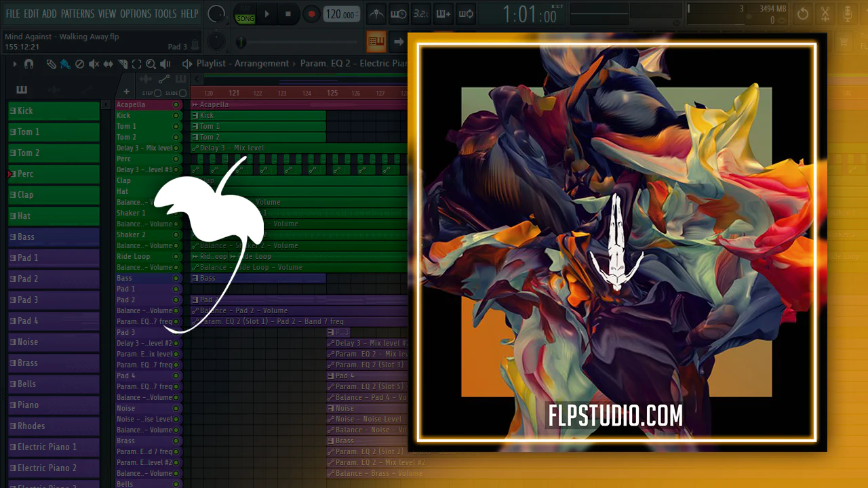The image size is (868, 488).
Task: Mute the Tom 1 track
Action: tap(176, 127)
